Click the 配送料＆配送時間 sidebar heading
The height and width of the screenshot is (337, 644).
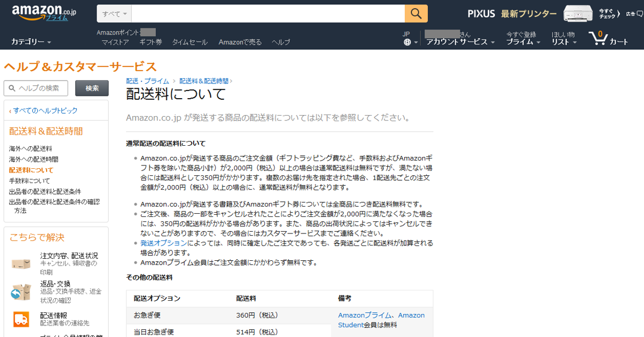46,132
